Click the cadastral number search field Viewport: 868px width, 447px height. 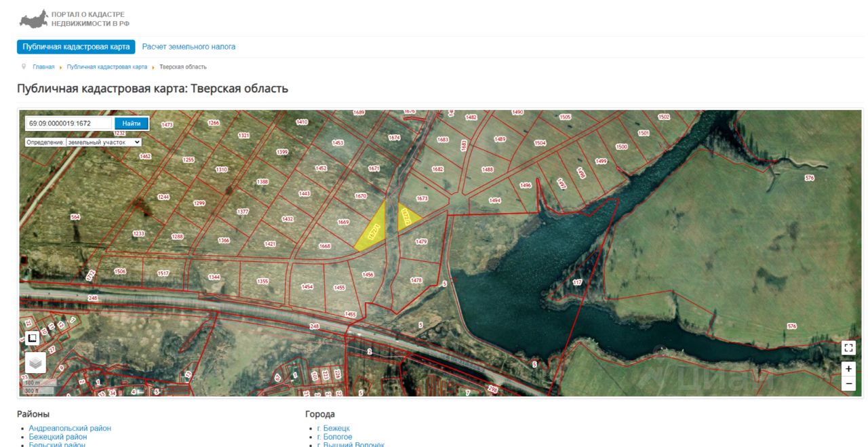click(70, 123)
